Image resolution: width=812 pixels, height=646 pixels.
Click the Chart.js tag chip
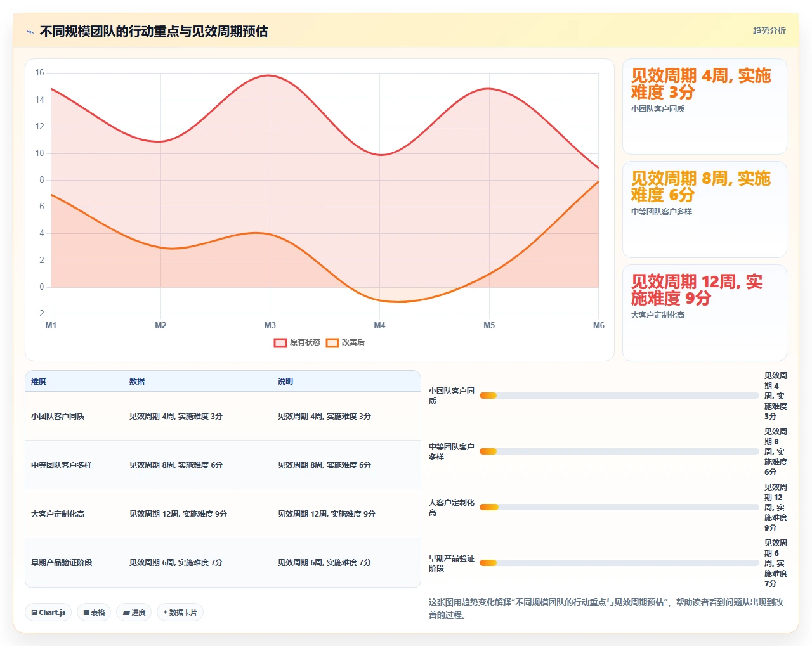[48, 612]
